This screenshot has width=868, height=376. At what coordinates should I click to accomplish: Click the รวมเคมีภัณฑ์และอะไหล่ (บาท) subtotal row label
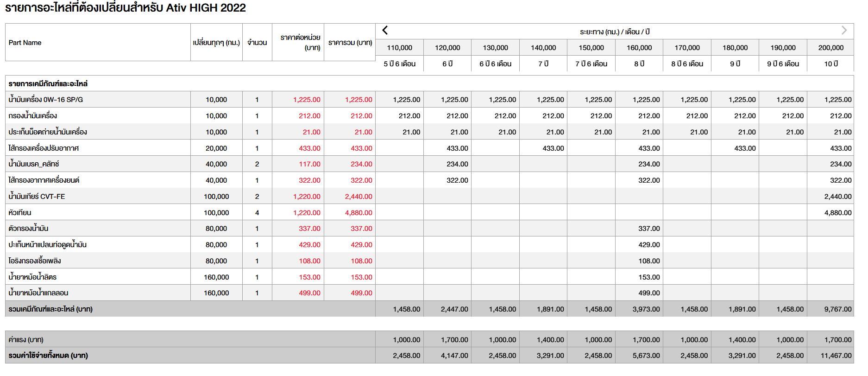click(x=50, y=309)
